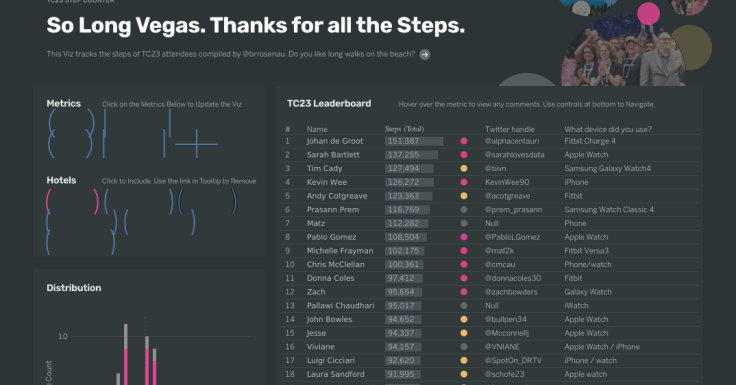Screen dimensions: 736x385
Task: Click the iPhone / watch device cell
Action: pos(590,361)
